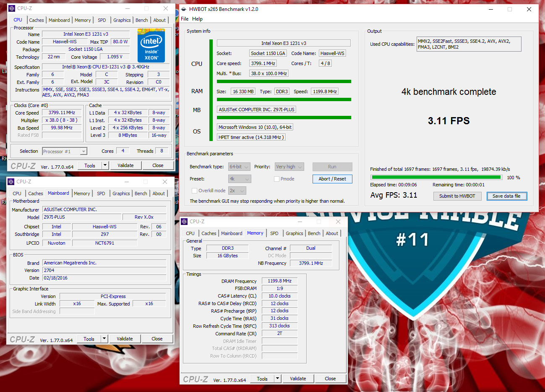This screenshot has width=545, height=392.
Task: Click the green bar under CPU system info
Action: tap(284, 81)
